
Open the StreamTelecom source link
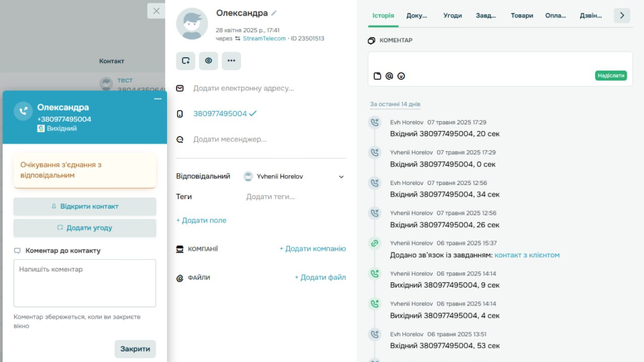point(264,39)
